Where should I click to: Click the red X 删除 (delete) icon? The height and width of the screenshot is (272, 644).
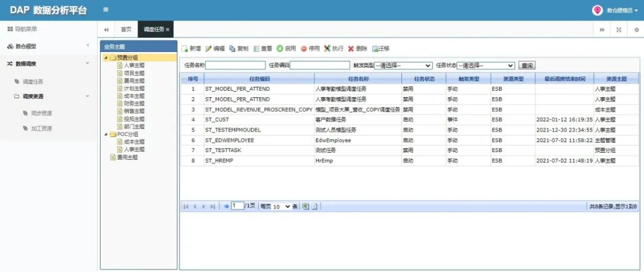(351, 48)
